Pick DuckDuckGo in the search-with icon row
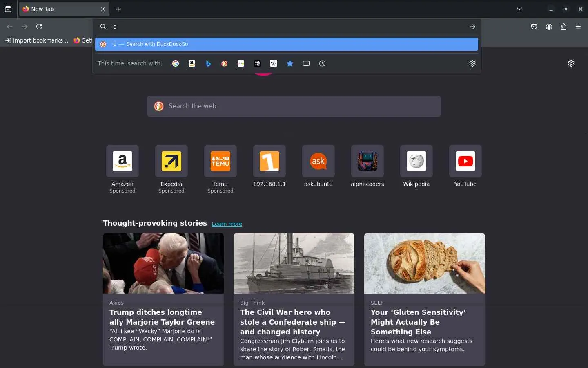Screen dimensions: 588x368 coord(225,63)
